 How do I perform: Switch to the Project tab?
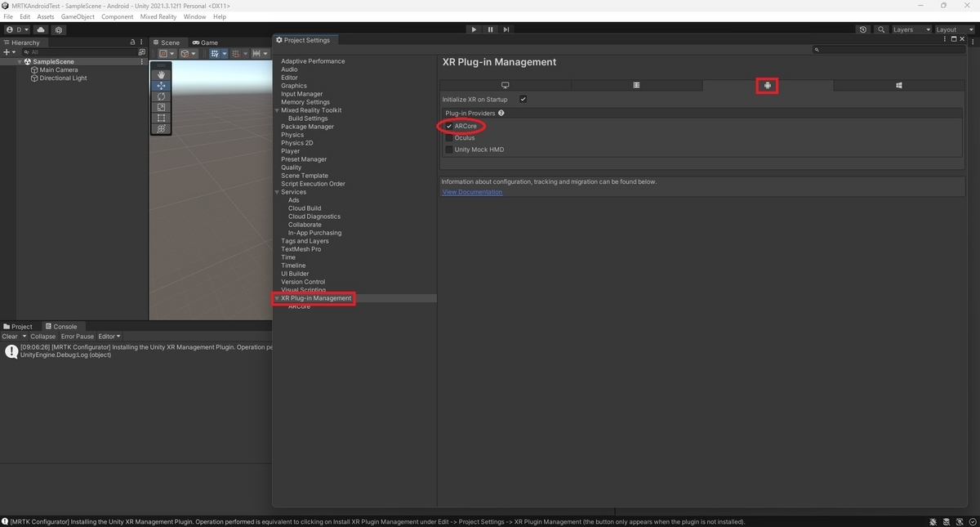[18, 326]
